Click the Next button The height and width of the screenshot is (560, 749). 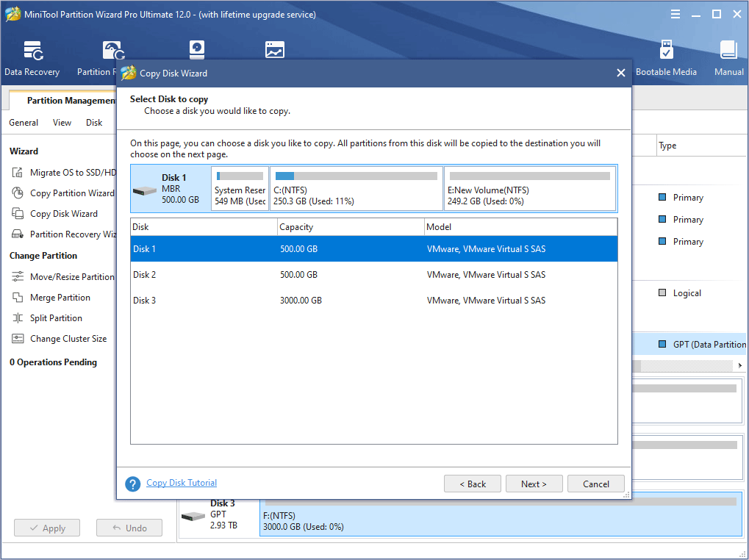pos(534,484)
